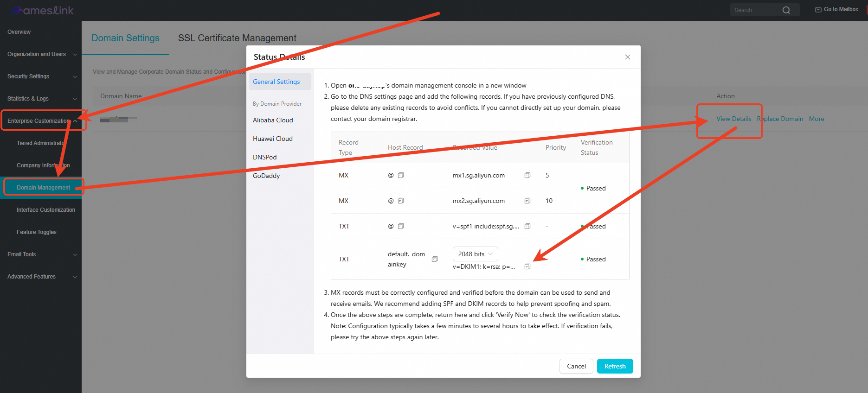Click the search magnifier icon
This screenshot has width=868, height=393.
(786, 10)
